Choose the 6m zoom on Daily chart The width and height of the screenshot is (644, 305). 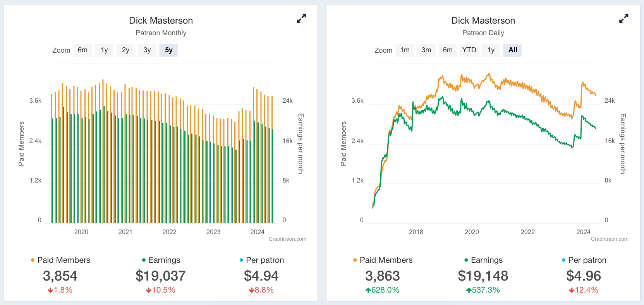coord(448,50)
